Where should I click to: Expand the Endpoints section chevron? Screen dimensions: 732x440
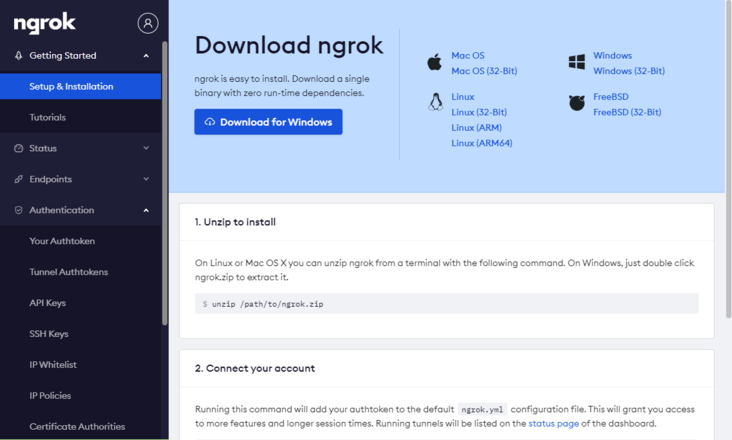pos(146,179)
